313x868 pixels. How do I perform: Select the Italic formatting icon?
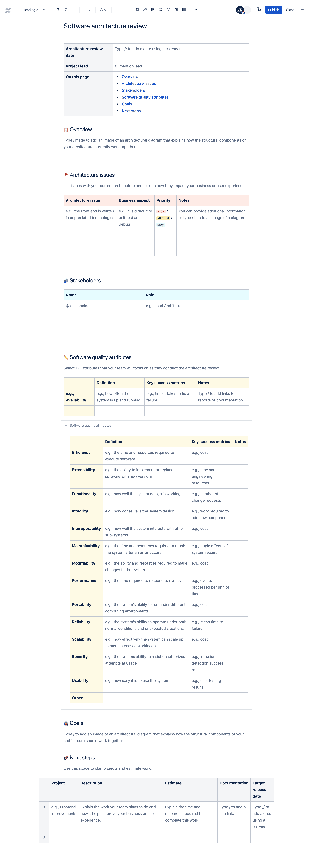pos(65,9)
